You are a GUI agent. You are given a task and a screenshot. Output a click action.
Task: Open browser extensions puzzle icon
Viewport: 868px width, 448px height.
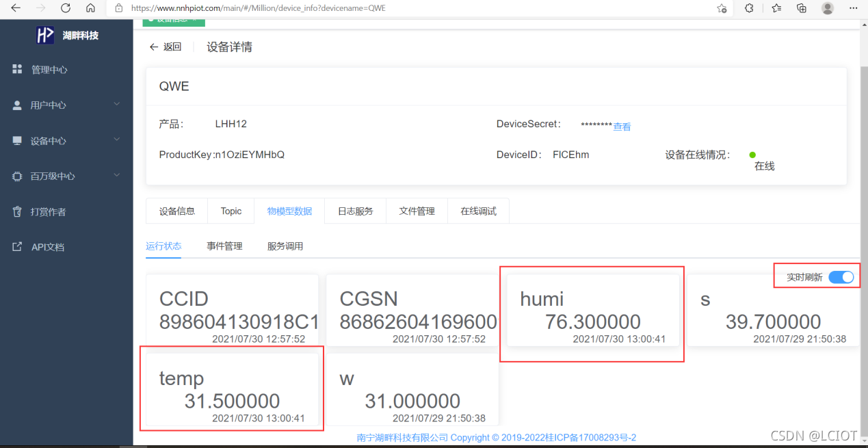coord(749,8)
